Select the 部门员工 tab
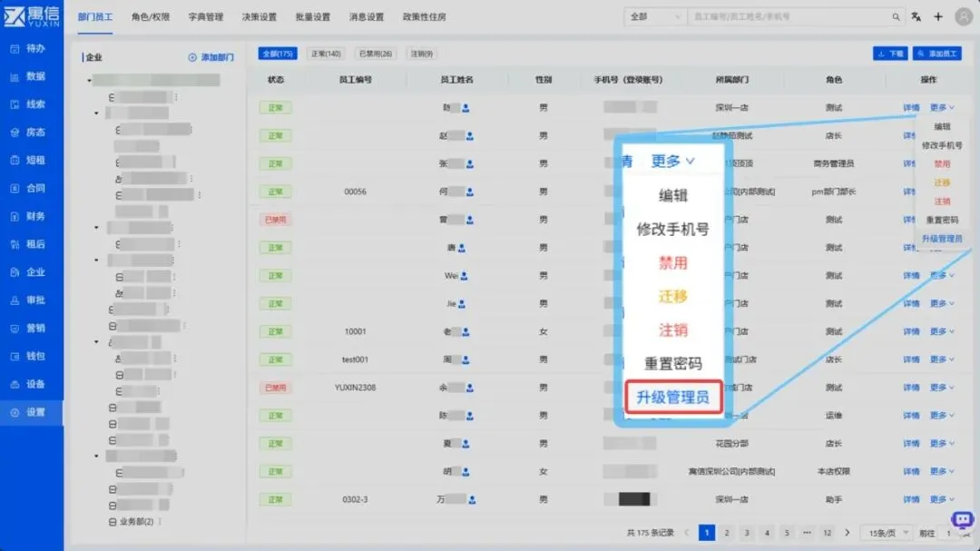The width and height of the screenshot is (980, 551). click(x=95, y=17)
